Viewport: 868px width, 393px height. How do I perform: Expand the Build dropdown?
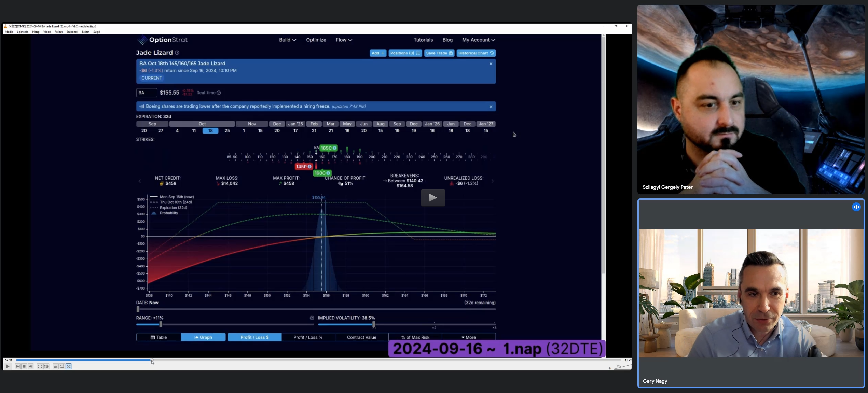tap(287, 40)
